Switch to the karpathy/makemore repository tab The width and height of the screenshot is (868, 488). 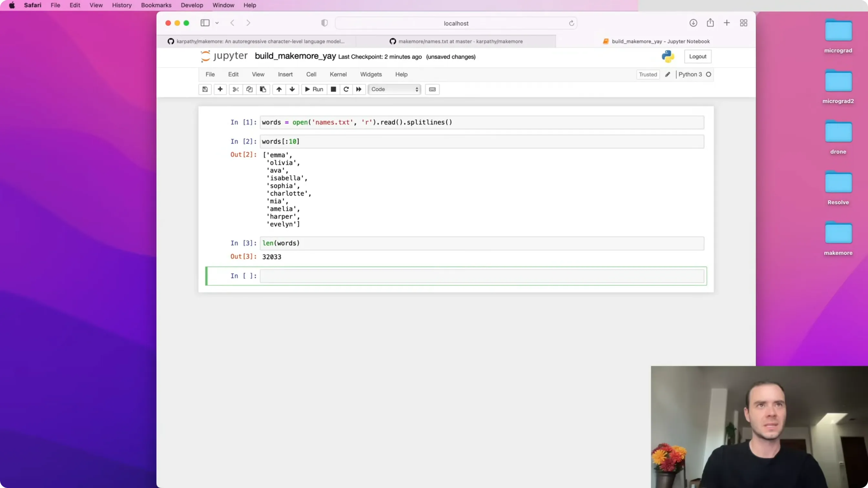256,41
